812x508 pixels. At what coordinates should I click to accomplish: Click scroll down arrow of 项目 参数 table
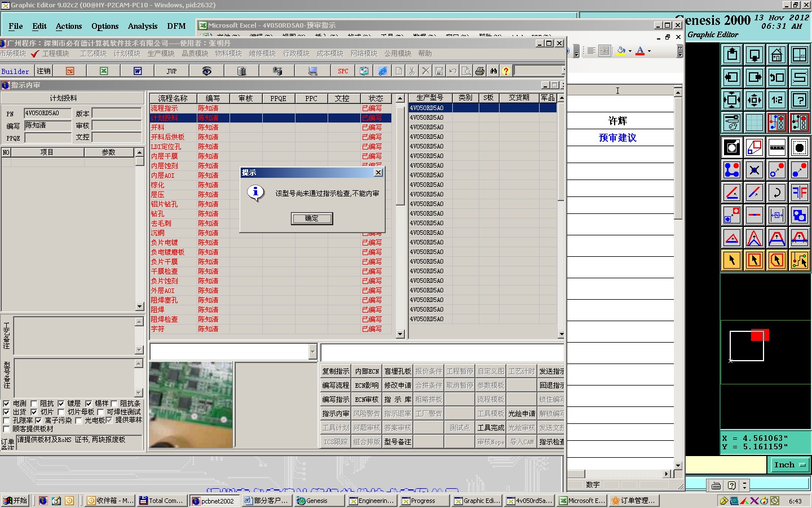point(139,306)
